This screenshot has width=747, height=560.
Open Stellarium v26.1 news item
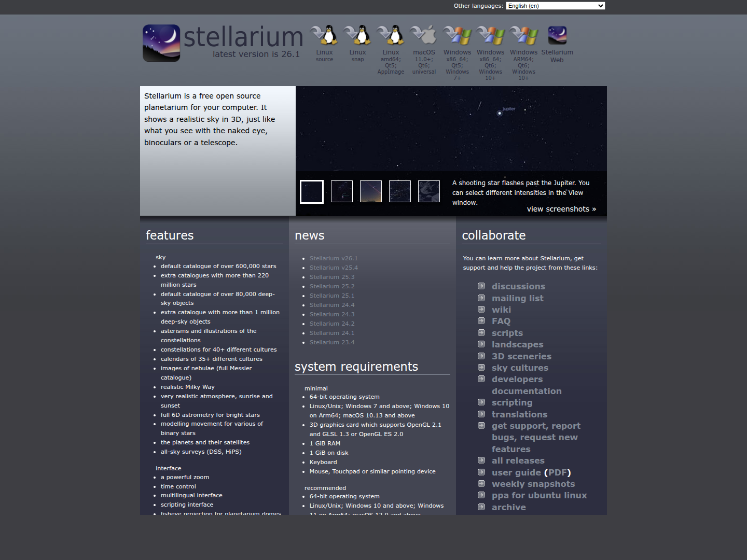[x=334, y=258]
